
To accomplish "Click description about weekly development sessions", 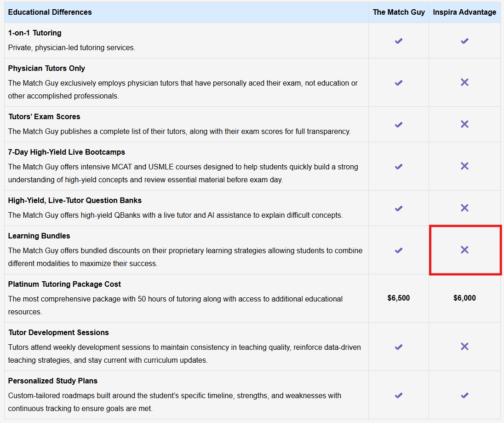I will (x=184, y=353).
